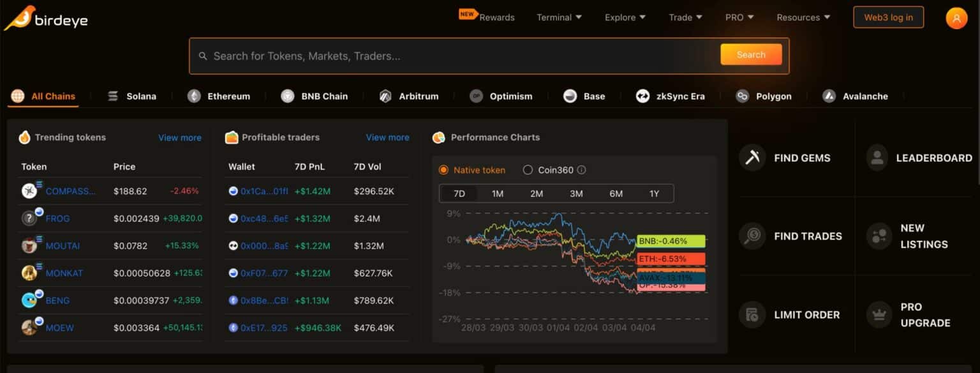Click the Limit Order icon
The image size is (980, 373).
(x=752, y=314)
